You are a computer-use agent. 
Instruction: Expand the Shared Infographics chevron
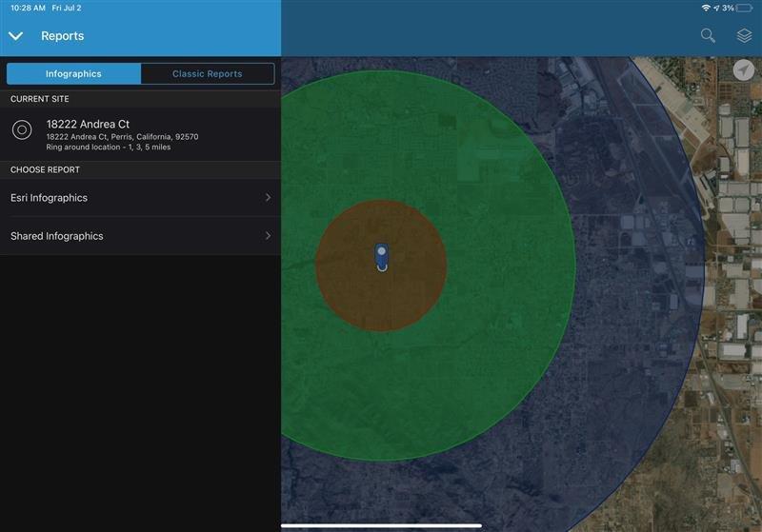(268, 235)
